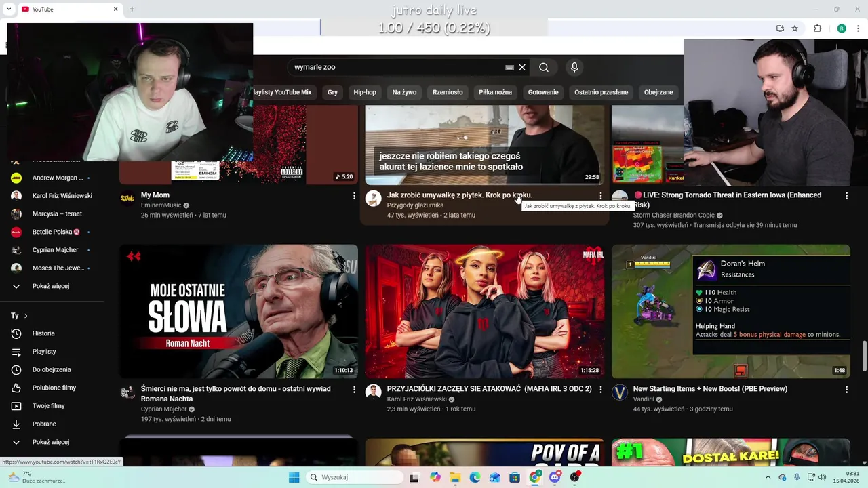Image resolution: width=868 pixels, height=488 pixels.
Task: Open Chrome extensions puzzle icon
Action: (817, 28)
